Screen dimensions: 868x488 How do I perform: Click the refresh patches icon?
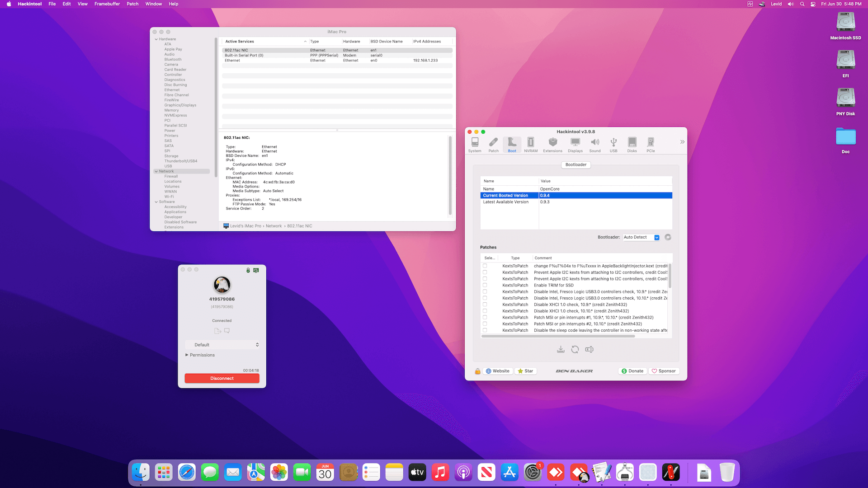[x=575, y=349]
